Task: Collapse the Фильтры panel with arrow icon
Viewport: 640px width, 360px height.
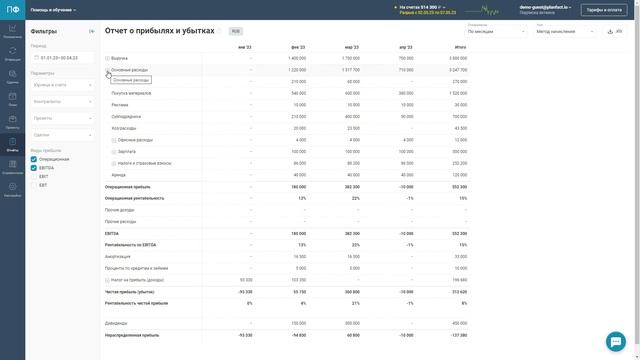Action: (91, 31)
